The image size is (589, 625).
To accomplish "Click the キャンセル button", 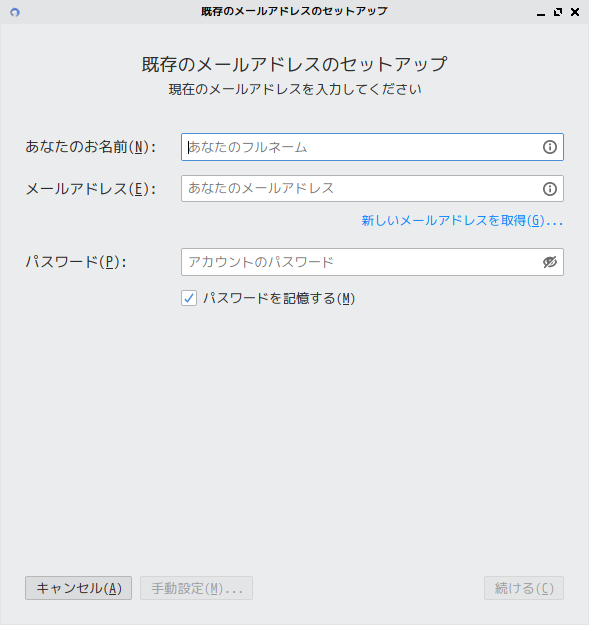I will 79,588.
